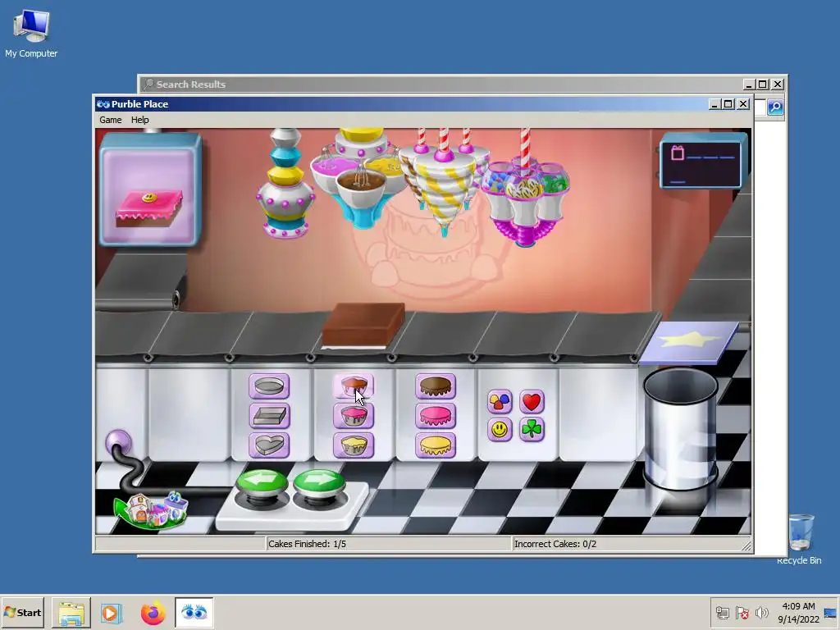Screen dimensions: 840x630
Task: Choose the strawberry pink batter button
Action: 353,415
